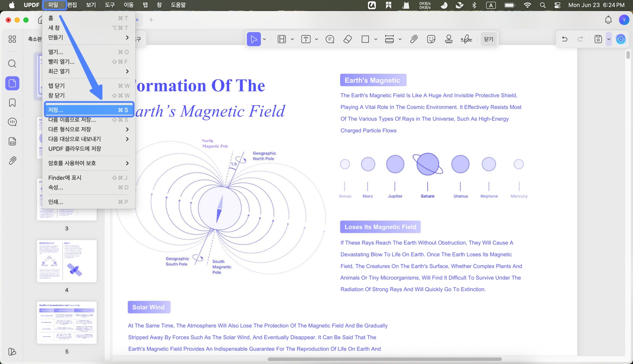This screenshot has width=633, height=364.
Task: Expand save options dropdown arrow
Action: tap(609, 39)
